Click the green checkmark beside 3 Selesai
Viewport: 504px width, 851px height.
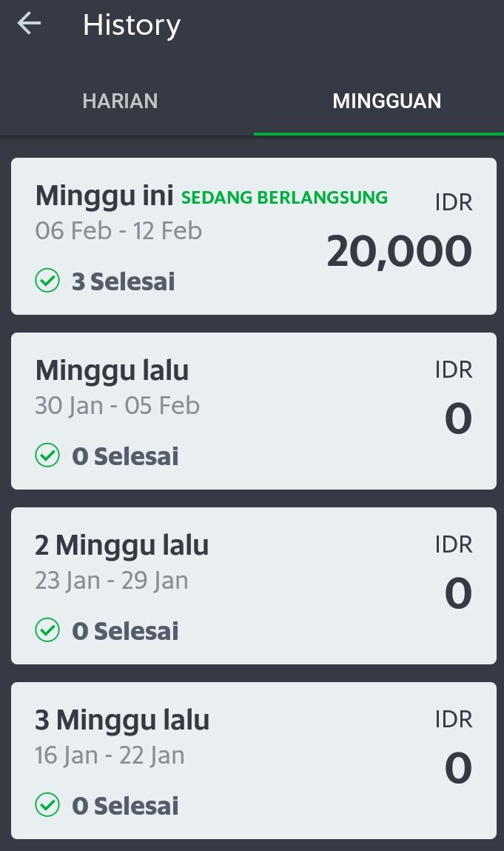47,281
